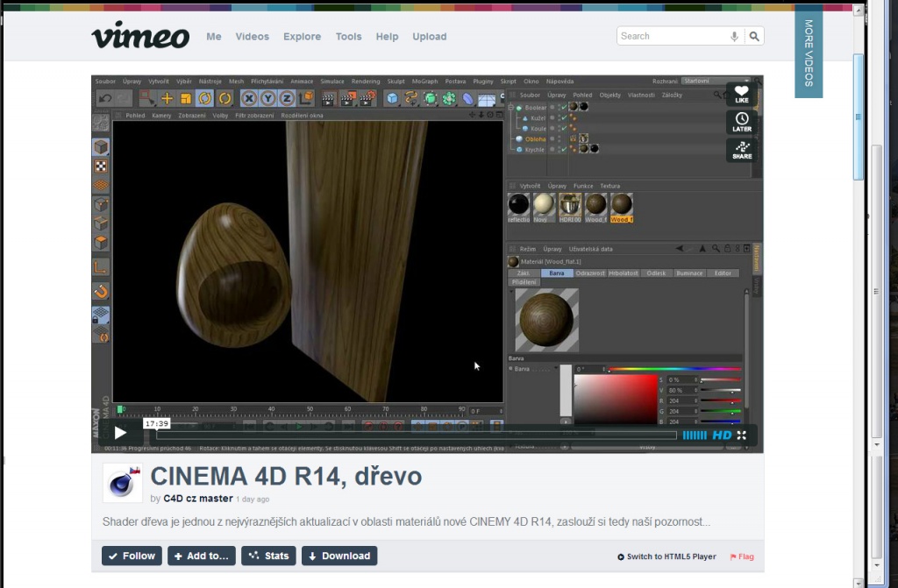Screen dimensions: 898x588
Task: Open the Filtr zobrazení viewport menu
Action: click(254, 115)
